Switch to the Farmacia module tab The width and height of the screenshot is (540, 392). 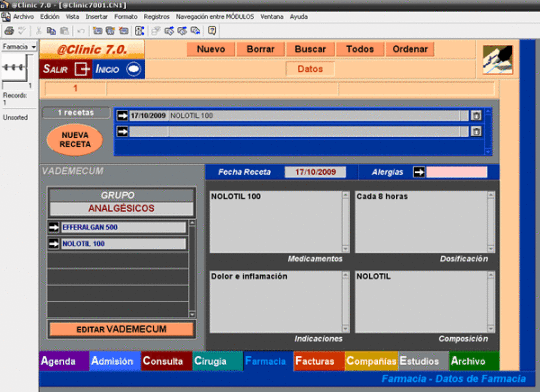(x=268, y=361)
